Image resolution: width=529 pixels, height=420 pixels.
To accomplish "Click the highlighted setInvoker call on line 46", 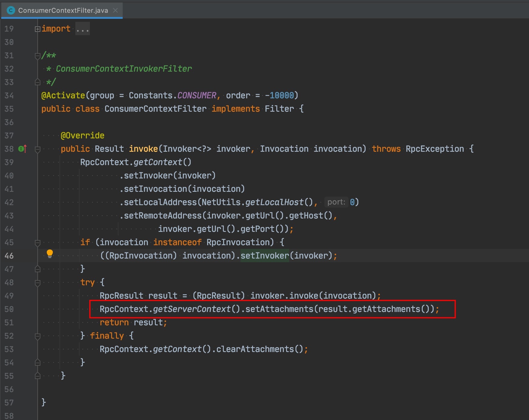I will click(264, 256).
